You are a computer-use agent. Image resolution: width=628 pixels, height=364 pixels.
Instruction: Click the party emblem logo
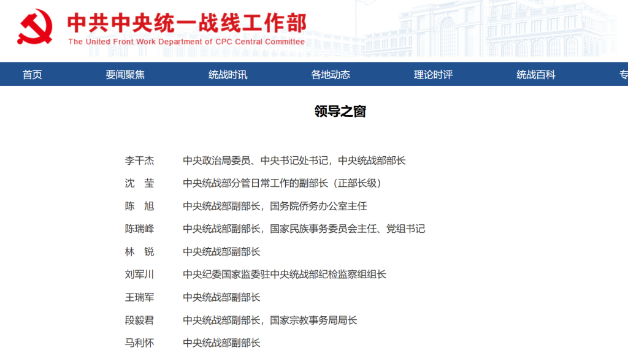click(36, 28)
